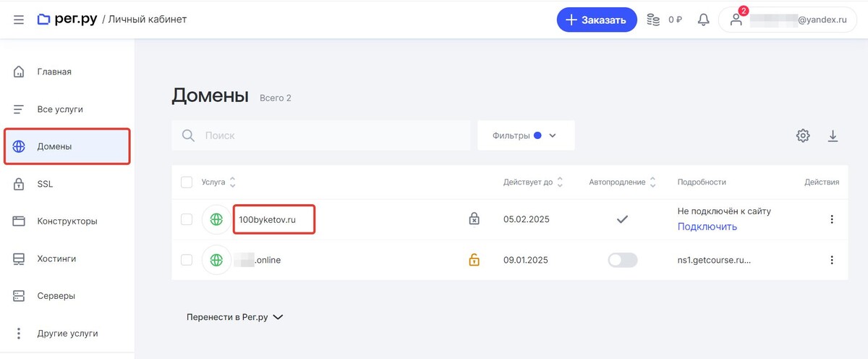Select Домены in sidebar
The image size is (868, 359).
pos(67,146)
